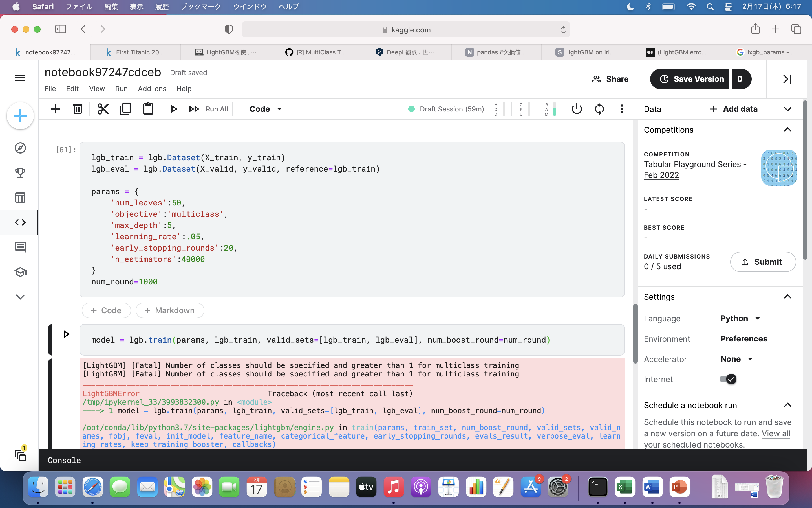Open macOS Control Center
The height and width of the screenshot is (508, 812).
click(x=728, y=7)
